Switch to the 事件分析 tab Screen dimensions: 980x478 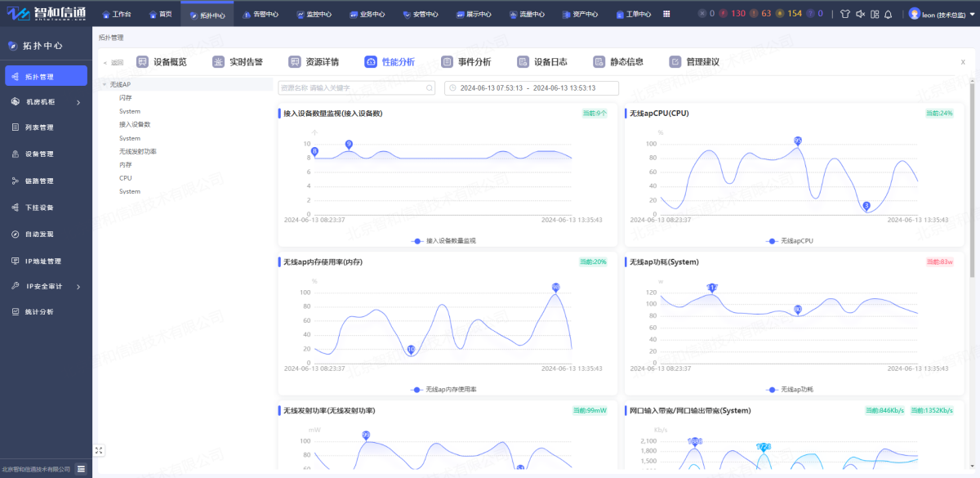point(466,62)
